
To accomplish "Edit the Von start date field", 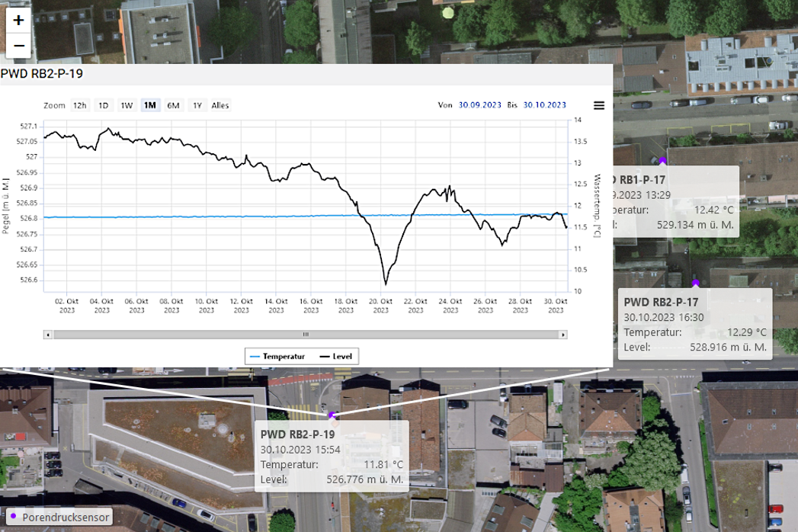I will 480,105.
